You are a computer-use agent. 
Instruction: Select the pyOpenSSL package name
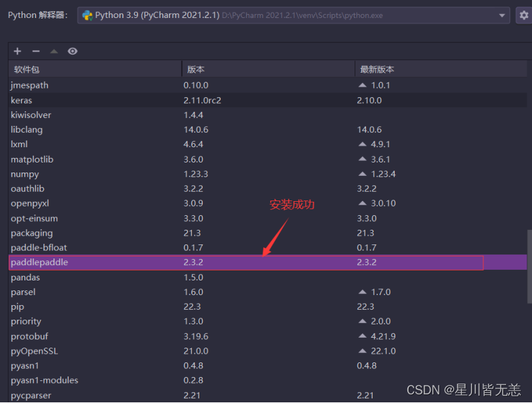click(34, 351)
